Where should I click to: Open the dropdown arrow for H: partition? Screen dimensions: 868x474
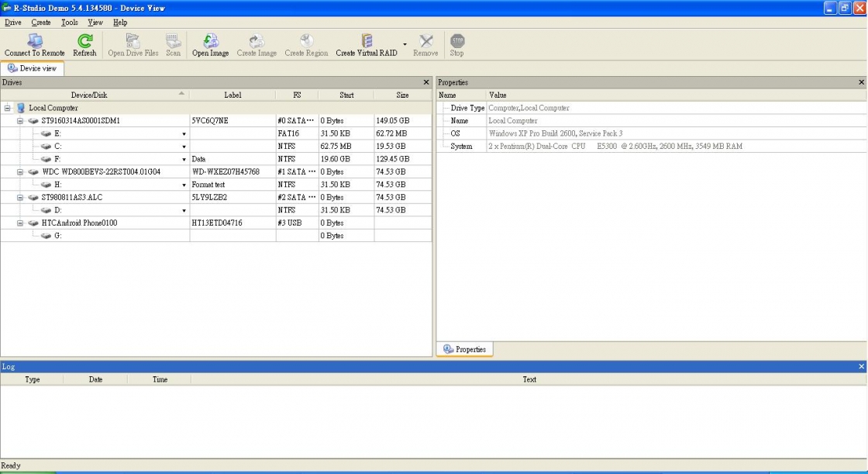pyautogui.click(x=184, y=185)
